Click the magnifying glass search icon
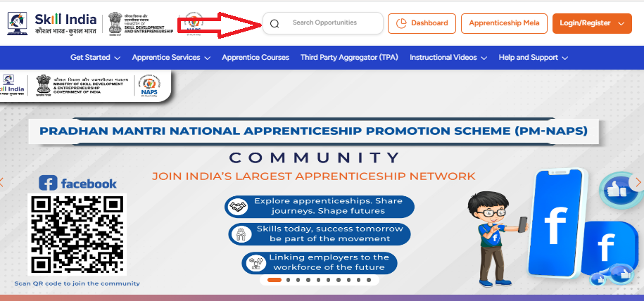Image resolution: width=644 pixels, height=301 pixels. click(x=274, y=24)
